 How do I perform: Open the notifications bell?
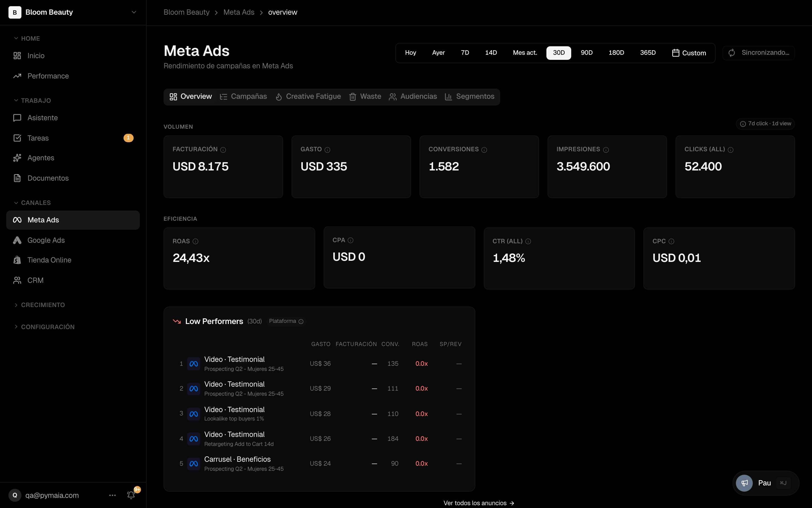[131, 495]
